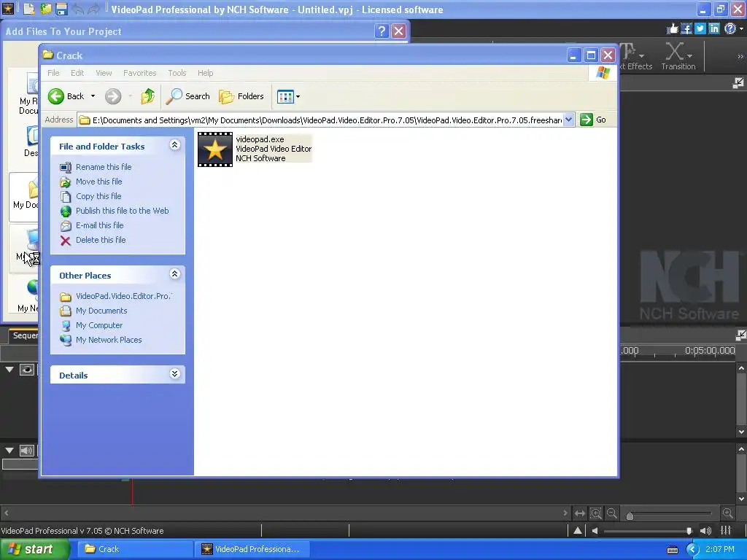Open the Tools menu in explorer
This screenshot has width=747, height=560.
pos(177,73)
